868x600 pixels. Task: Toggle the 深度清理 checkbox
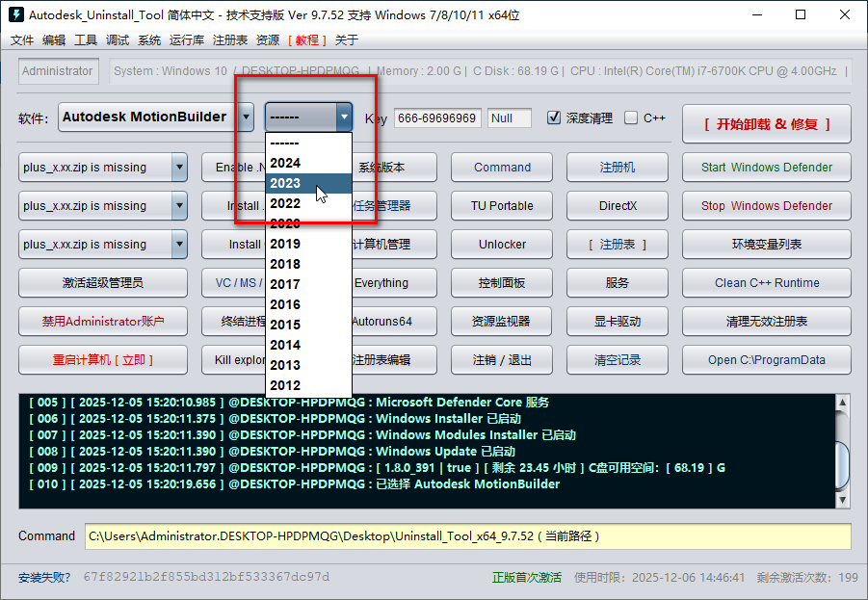(554, 117)
